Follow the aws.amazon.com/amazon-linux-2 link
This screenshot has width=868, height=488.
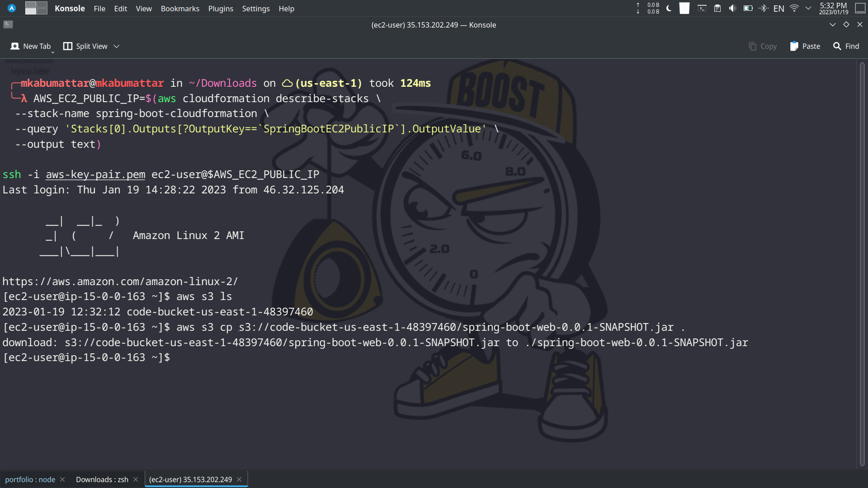click(120, 281)
